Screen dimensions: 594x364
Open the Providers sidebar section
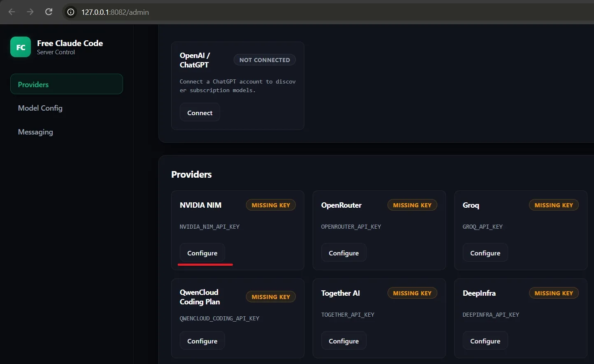[x=67, y=84]
